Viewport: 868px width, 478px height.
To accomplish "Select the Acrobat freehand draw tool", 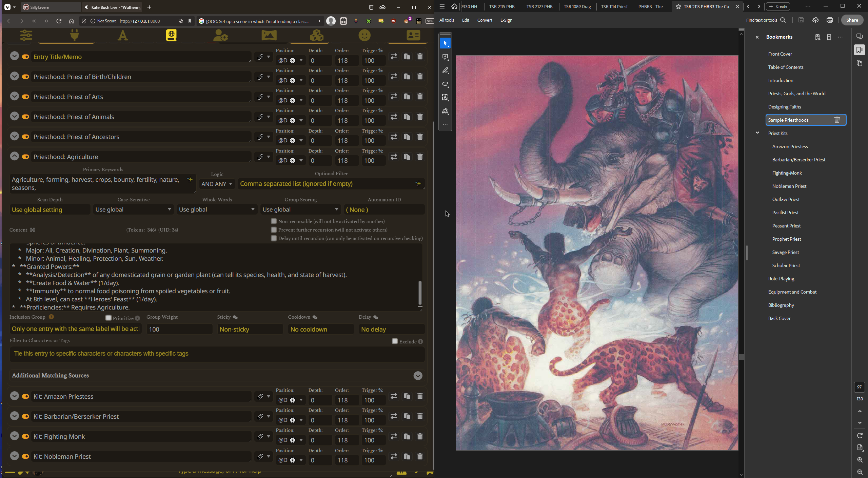I will [445, 84].
